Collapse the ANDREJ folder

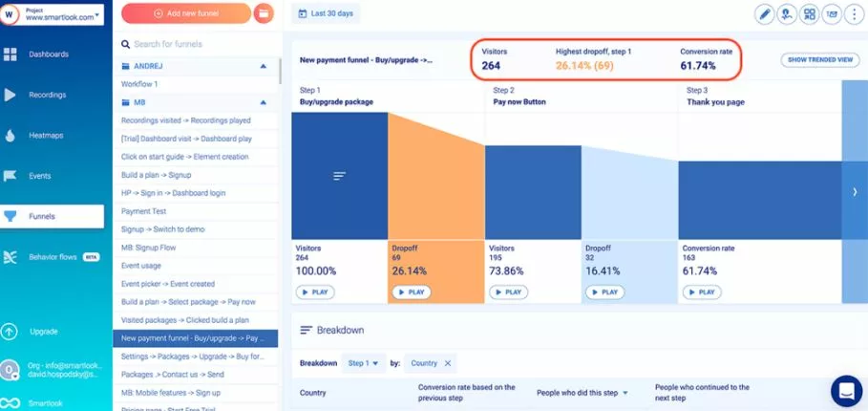click(263, 67)
